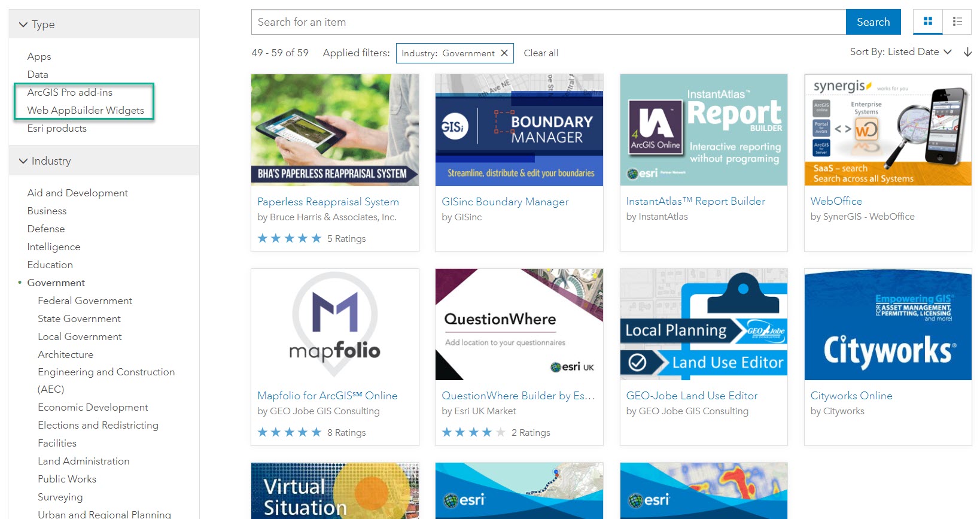980x519 pixels.
Task: Open Mapfolio for ArcGIS Online link
Action: (327, 396)
